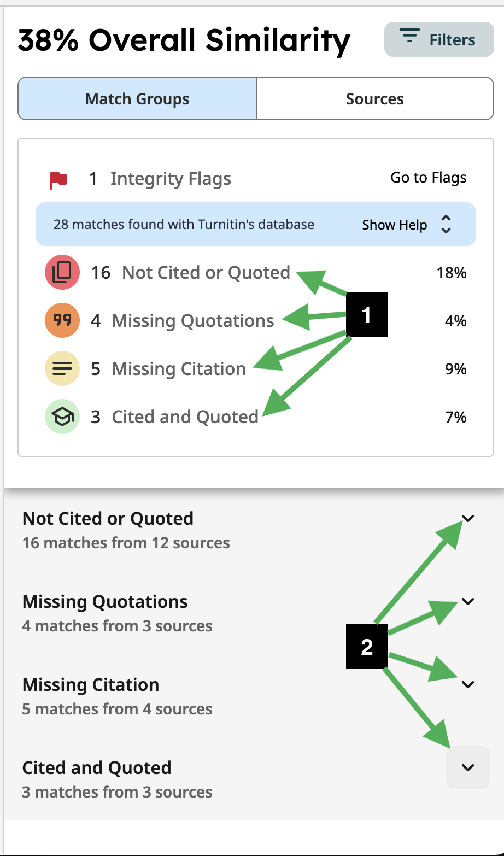Image resolution: width=504 pixels, height=856 pixels.
Task: Open the Filters button
Action: [x=439, y=39]
